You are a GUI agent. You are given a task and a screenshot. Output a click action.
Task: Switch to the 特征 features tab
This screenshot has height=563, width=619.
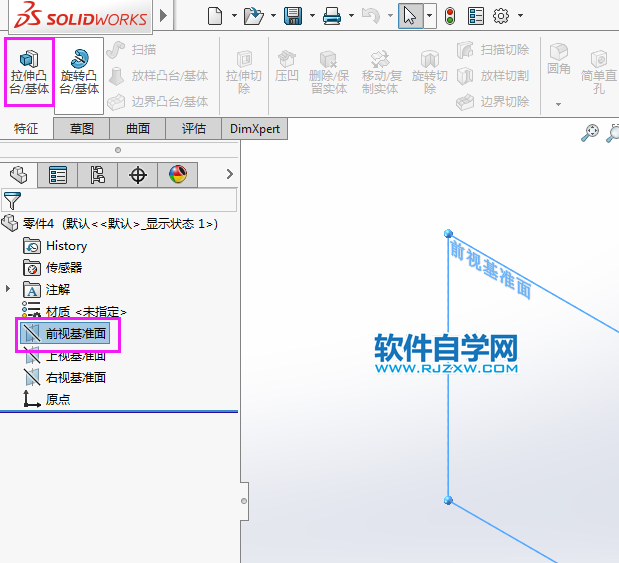pyautogui.click(x=26, y=129)
